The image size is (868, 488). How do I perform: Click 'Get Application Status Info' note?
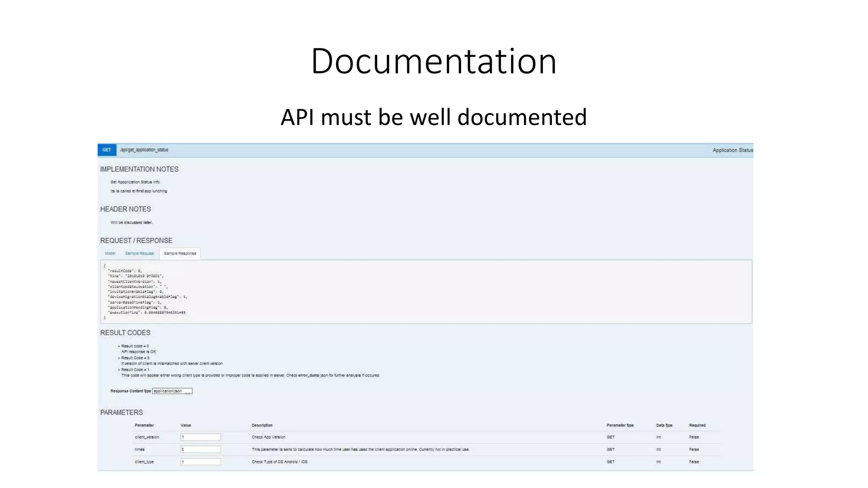pyautogui.click(x=135, y=182)
